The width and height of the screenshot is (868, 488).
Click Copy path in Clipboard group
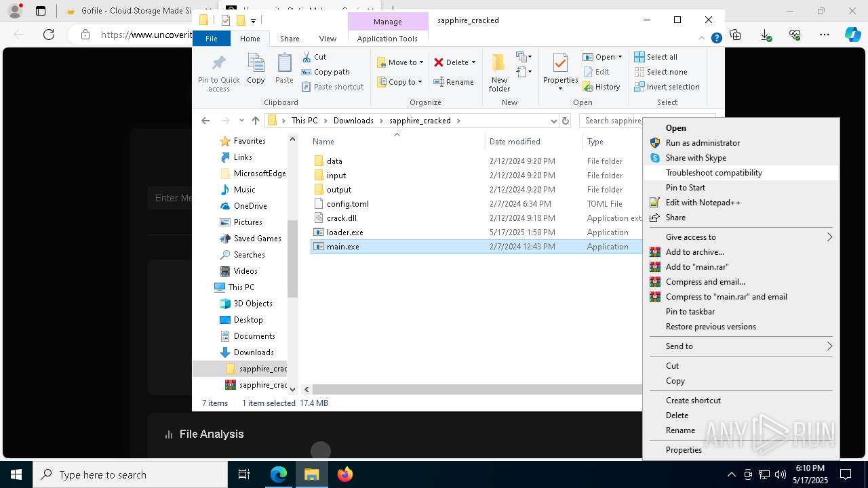(325, 72)
